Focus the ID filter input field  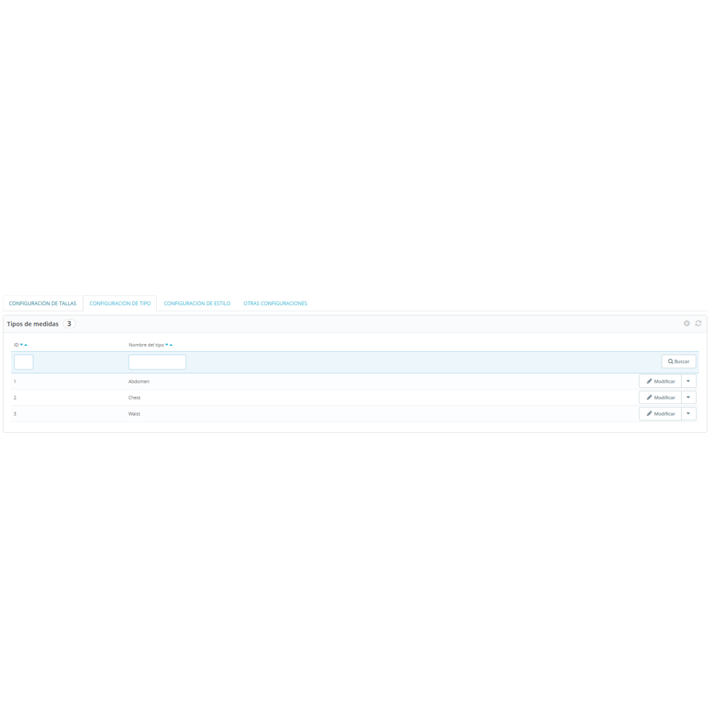[23, 362]
